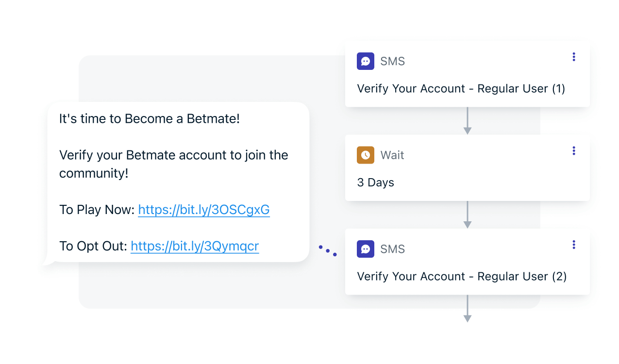Open the three-dot menu on the Wait step

(x=573, y=151)
